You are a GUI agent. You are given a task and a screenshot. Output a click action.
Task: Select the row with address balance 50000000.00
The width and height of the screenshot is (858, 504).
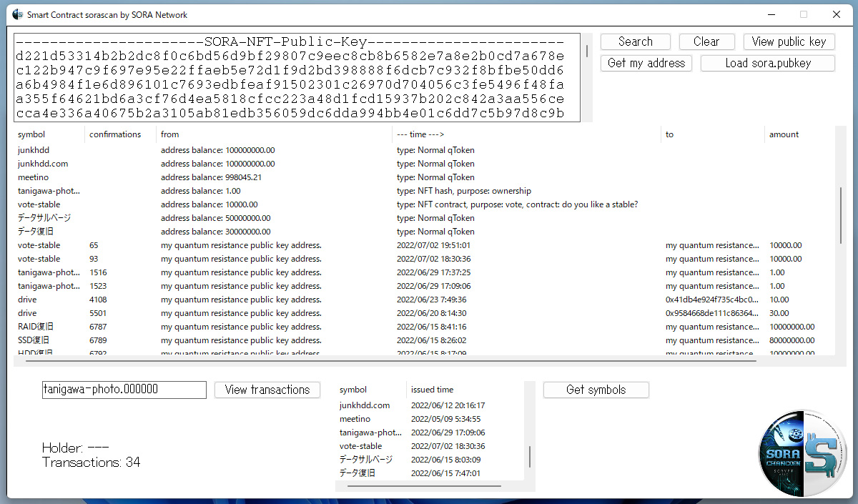[x=425, y=218]
